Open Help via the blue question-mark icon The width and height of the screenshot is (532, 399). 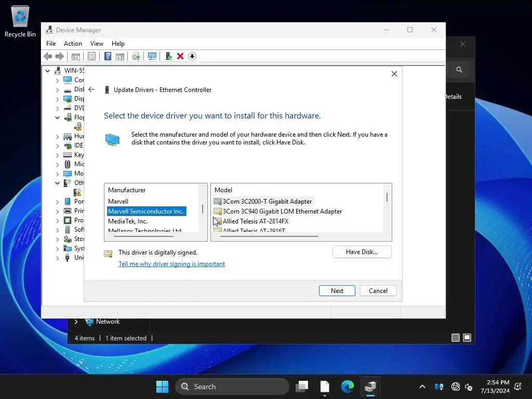click(x=108, y=56)
